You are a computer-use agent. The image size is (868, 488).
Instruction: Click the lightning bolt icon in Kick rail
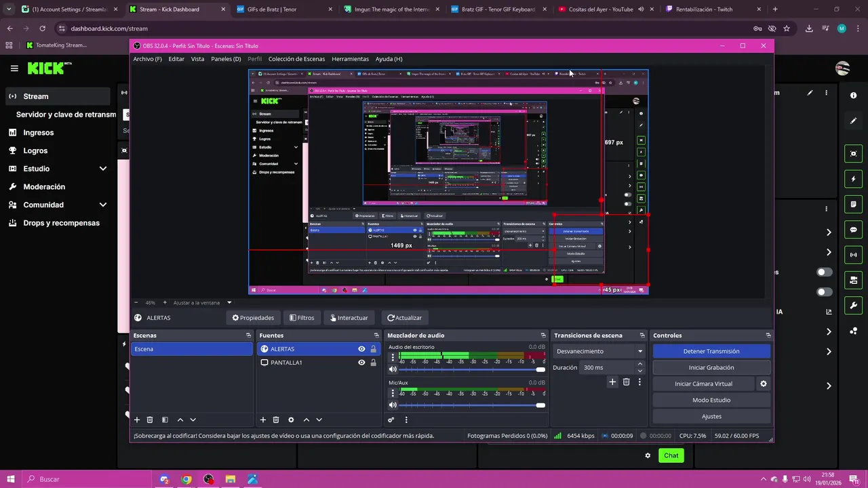tap(854, 179)
